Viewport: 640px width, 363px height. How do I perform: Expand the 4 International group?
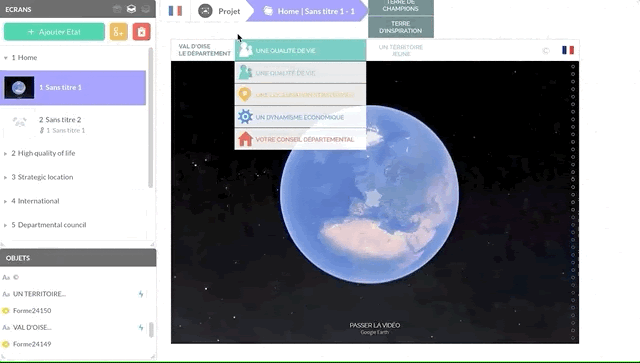coord(6,201)
